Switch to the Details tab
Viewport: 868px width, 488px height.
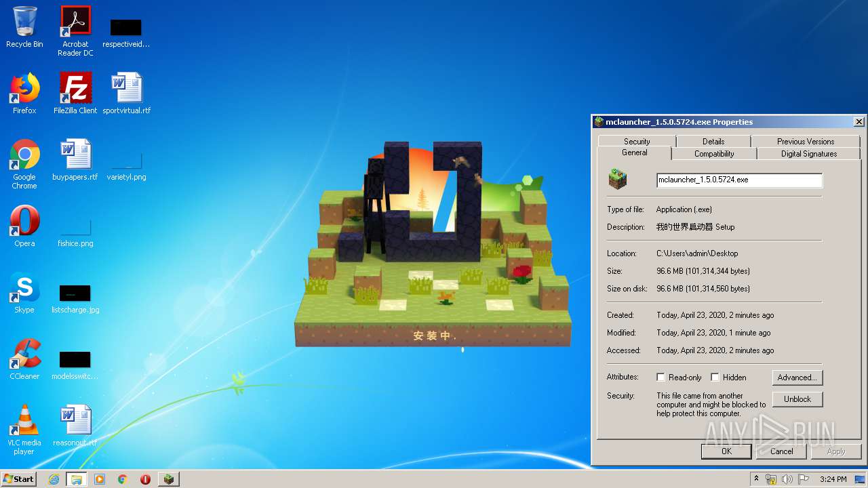[713, 141]
